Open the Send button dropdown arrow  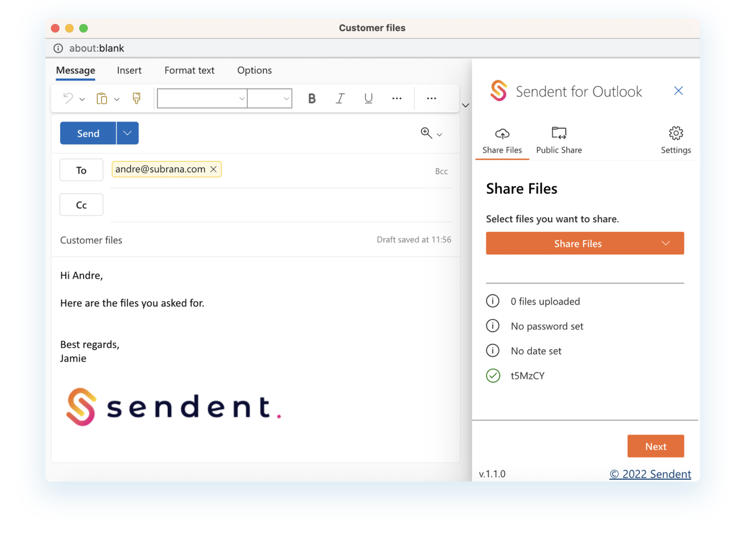tap(127, 133)
